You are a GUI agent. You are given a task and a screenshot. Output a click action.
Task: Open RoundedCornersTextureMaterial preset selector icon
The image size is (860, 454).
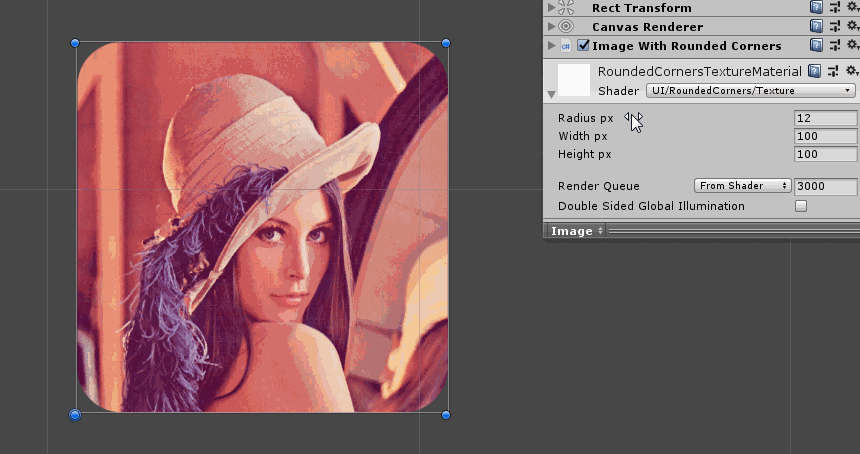click(x=833, y=71)
